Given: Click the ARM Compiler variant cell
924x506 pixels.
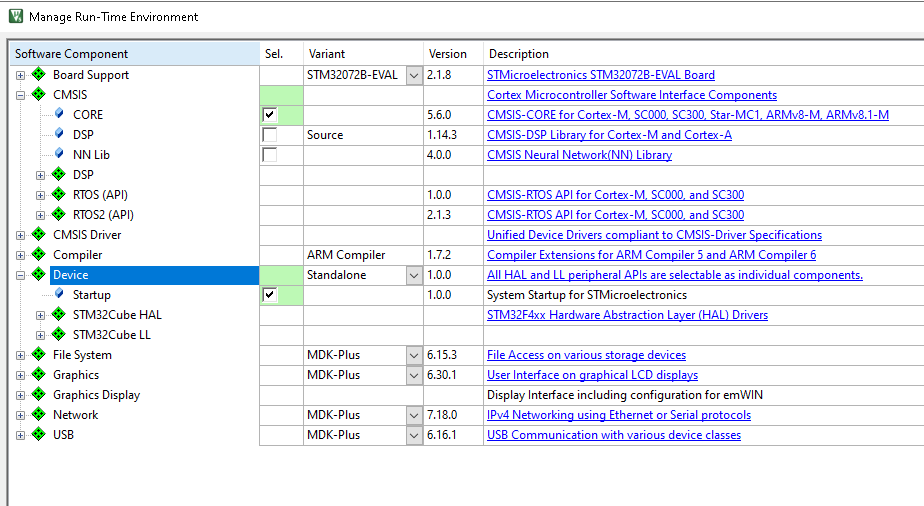Looking at the screenshot, I should click(x=364, y=255).
